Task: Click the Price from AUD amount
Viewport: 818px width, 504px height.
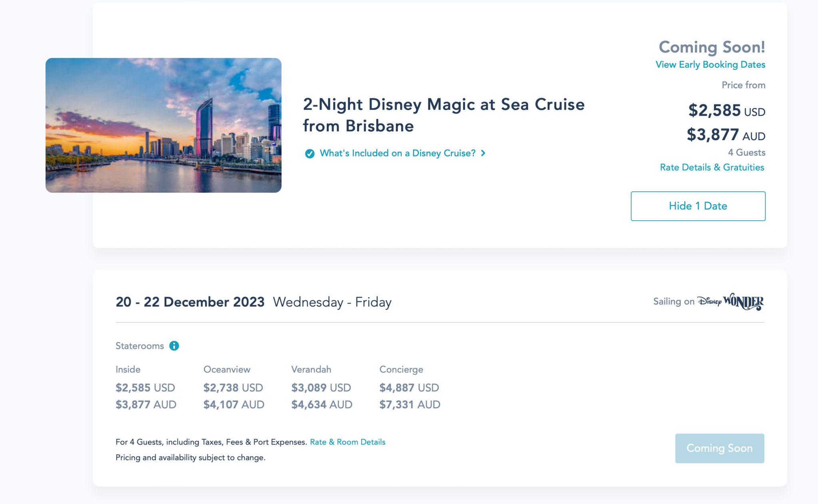Action: click(725, 135)
